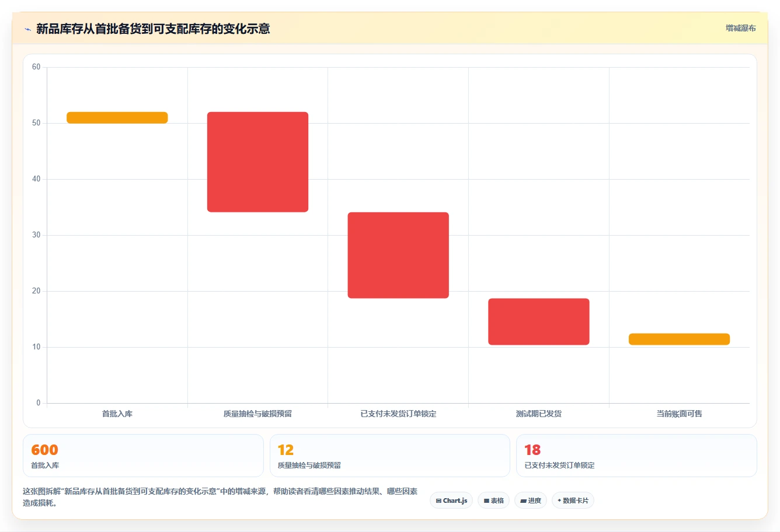Click the 已支付未发货订单锁定 x-axis label
The width and height of the screenshot is (780, 532).
tap(398, 414)
